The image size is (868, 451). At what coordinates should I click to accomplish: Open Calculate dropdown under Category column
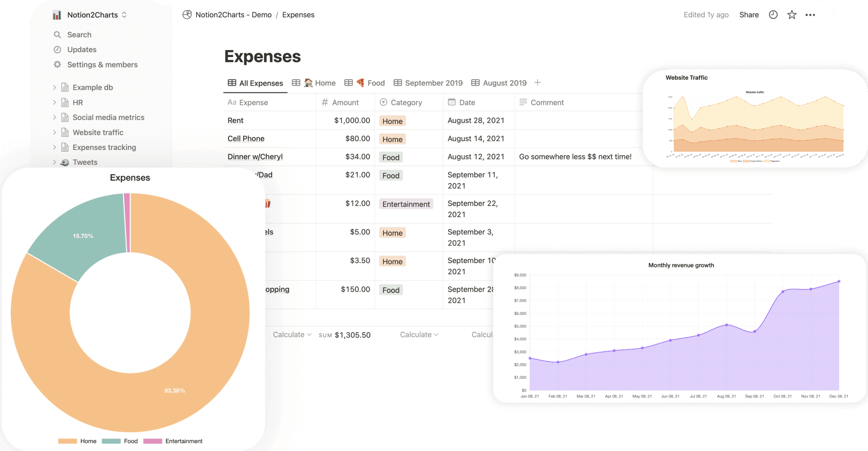tap(419, 335)
